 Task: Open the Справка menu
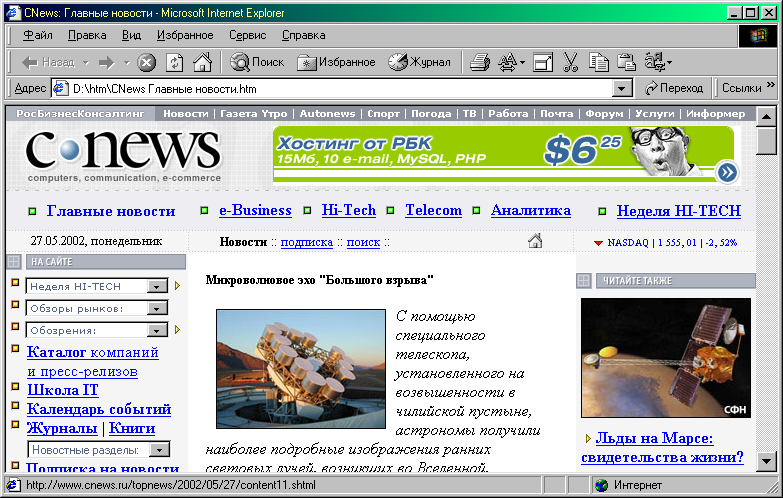pyautogui.click(x=304, y=35)
